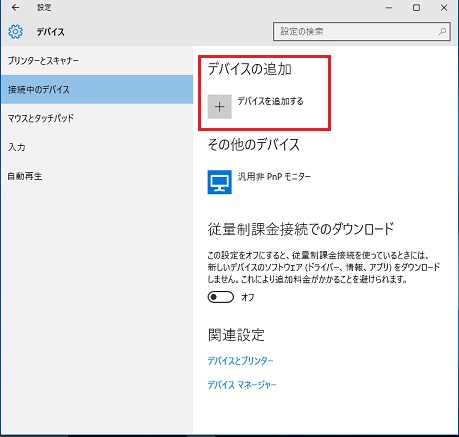Click デバイスを追加する label

[270, 101]
